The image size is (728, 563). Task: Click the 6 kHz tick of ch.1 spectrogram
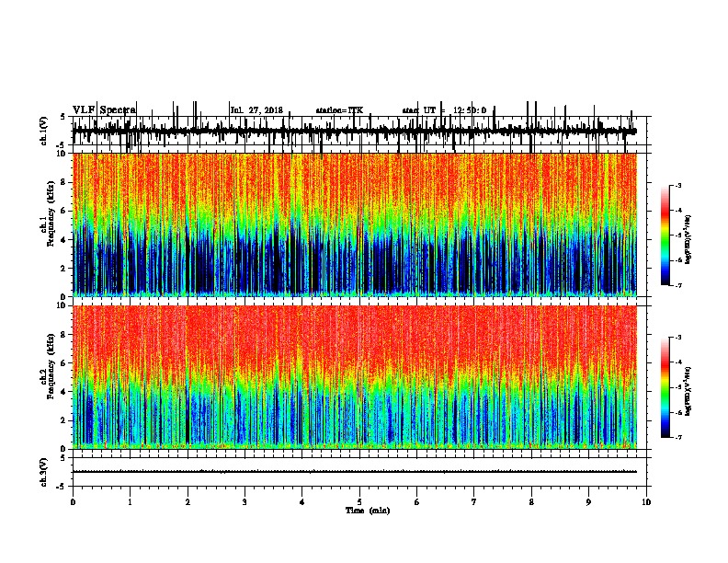coord(63,211)
